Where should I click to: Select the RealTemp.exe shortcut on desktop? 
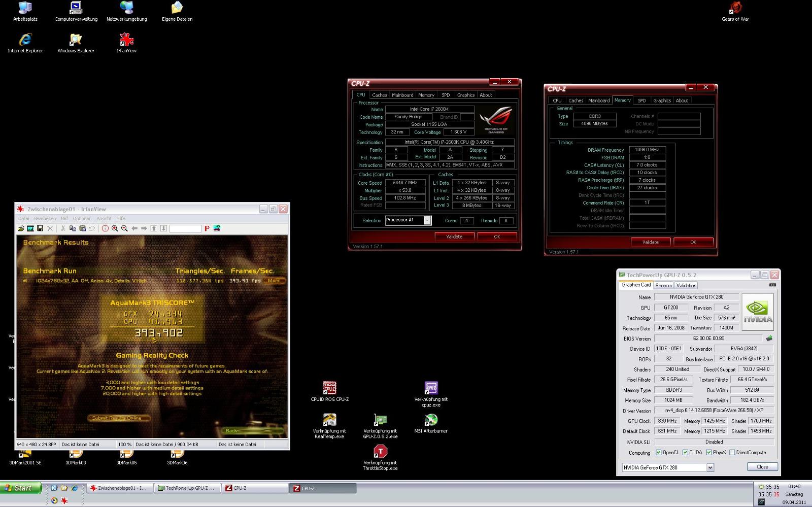(329, 425)
